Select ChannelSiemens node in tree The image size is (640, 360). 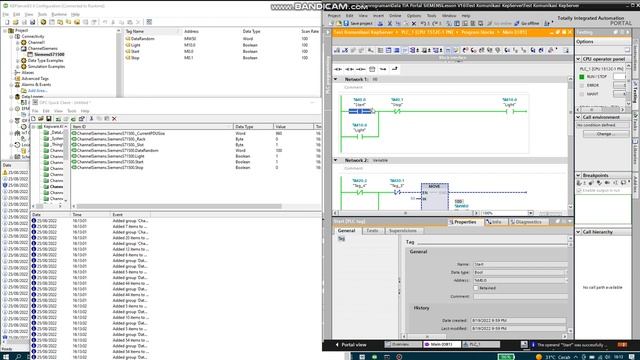tap(43, 49)
